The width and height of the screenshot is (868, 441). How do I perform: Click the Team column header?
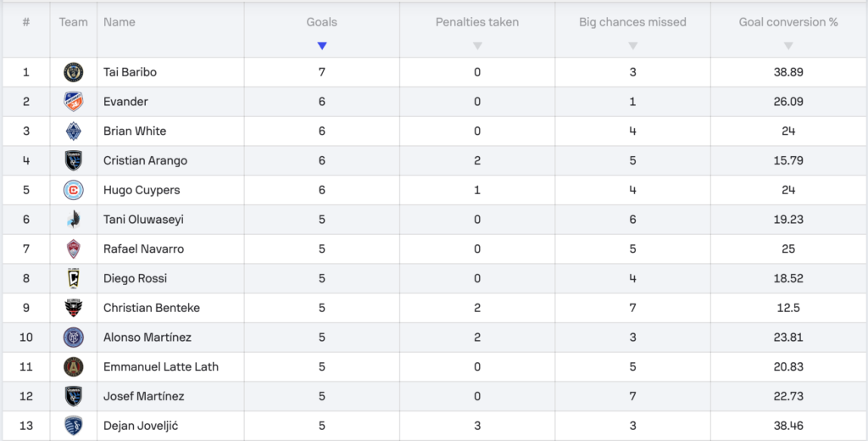[x=73, y=22]
